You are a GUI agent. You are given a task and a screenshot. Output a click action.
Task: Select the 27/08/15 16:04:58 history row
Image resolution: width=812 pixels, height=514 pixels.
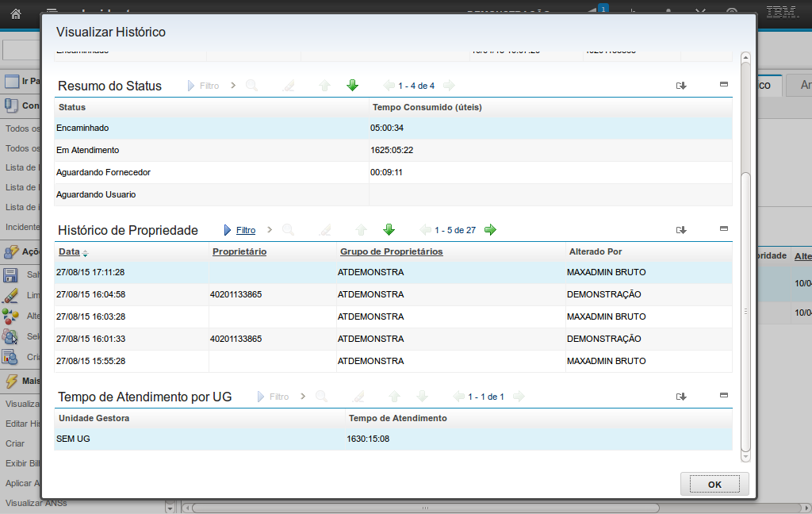[90, 294]
